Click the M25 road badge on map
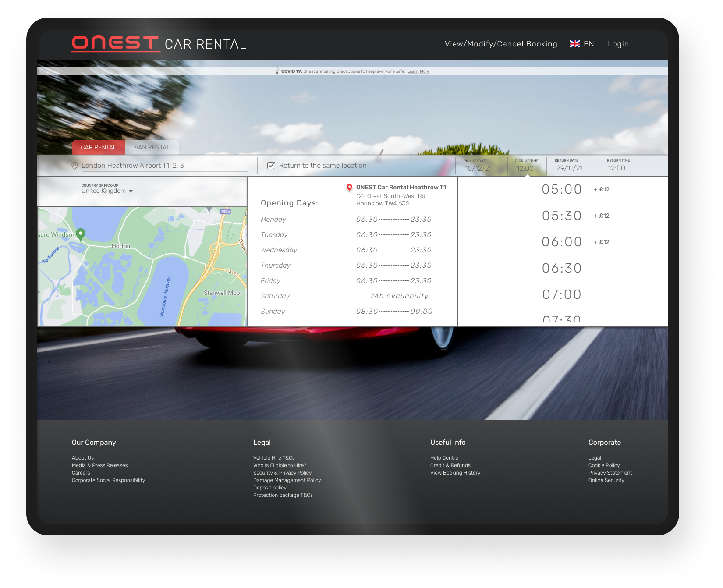723x588 pixels. [x=225, y=211]
